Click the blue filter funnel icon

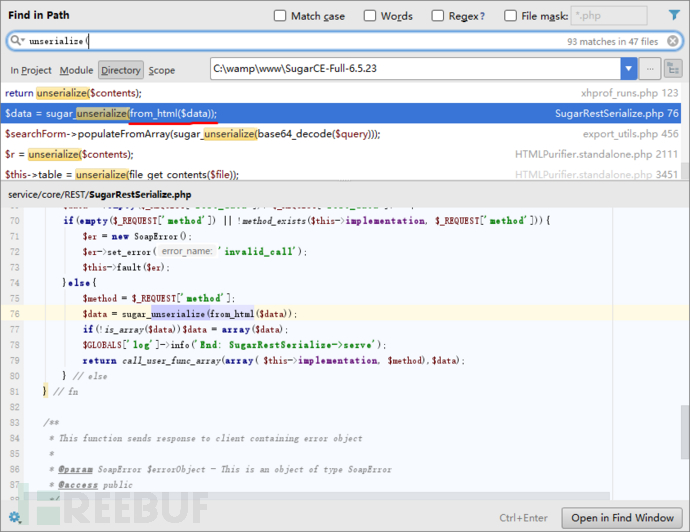tap(674, 15)
